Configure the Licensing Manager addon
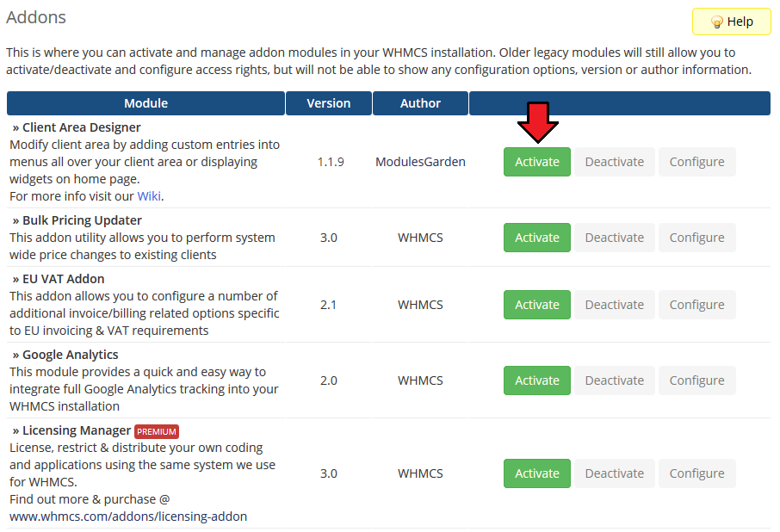Image resolution: width=780 pixels, height=532 pixels. point(697,473)
